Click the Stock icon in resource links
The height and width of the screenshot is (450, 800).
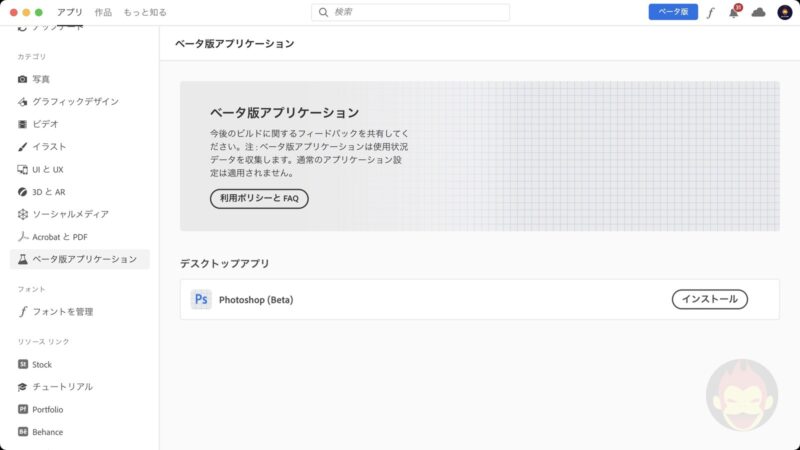[22, 364]
